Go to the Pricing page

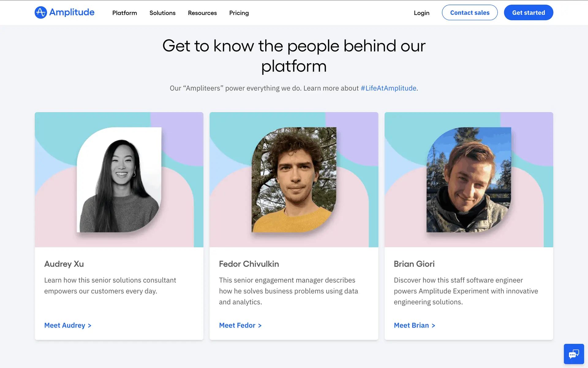[239, 13]
